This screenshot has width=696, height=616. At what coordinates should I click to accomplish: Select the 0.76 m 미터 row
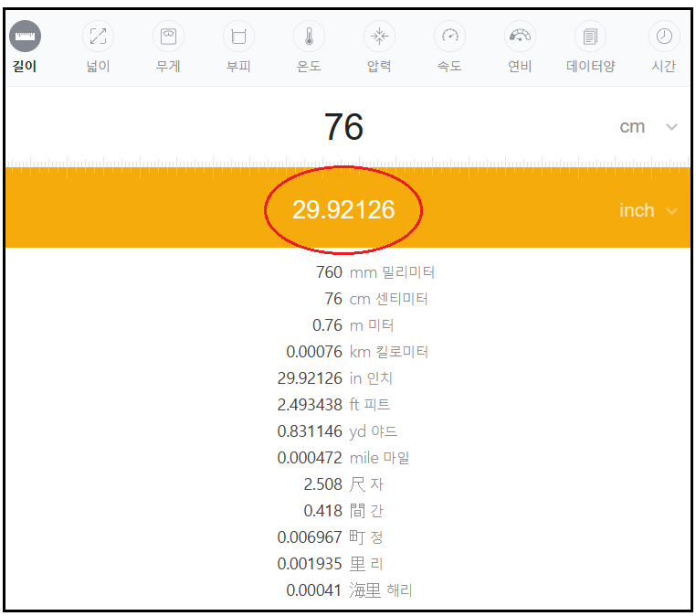[x=353, y=325]
